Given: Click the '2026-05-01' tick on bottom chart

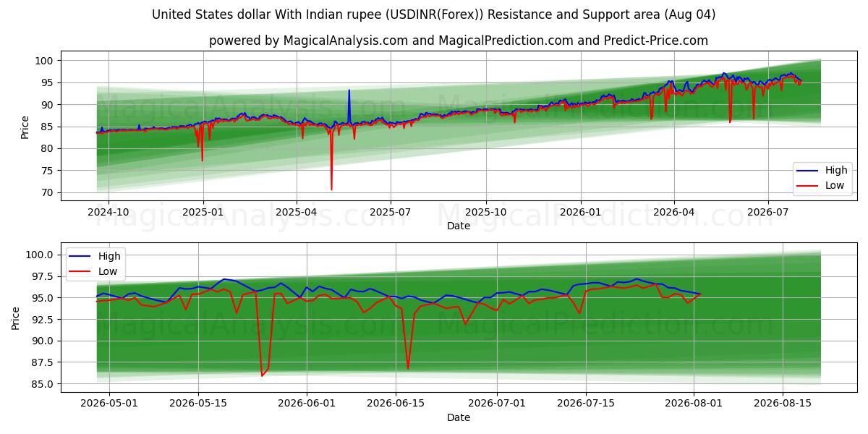Looking at the screenshot, I should [x=109, y=404].
